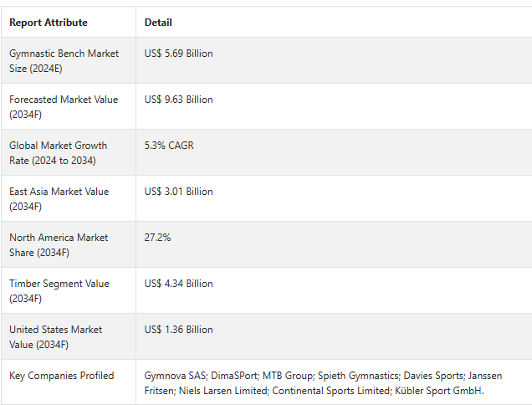Viewport: 532px width, 405px height.
Task: Select the Forecasted Market Value (2034F) cell
Action: [64, 106]
